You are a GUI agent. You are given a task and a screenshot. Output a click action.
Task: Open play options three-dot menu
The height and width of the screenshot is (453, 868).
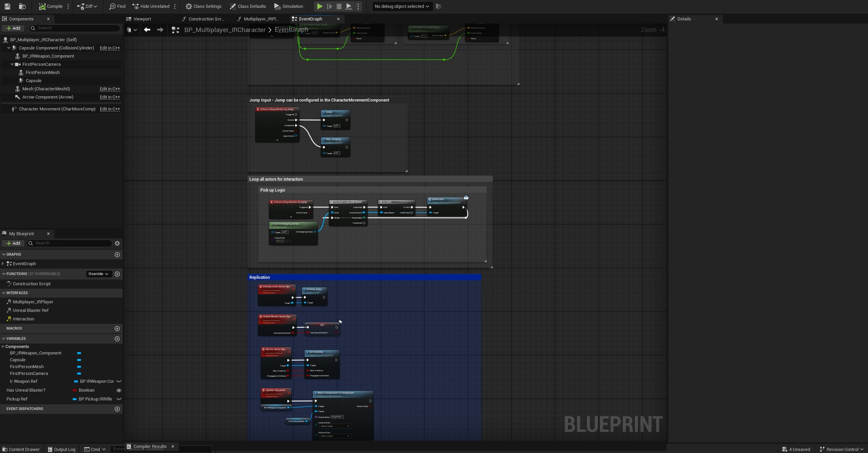pyautogui.click(x=358, y=6)
